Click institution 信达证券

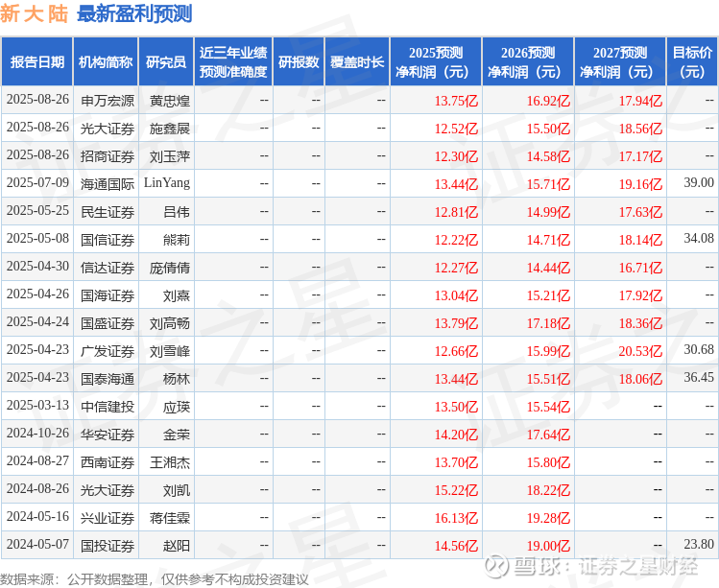pos(108,268)
